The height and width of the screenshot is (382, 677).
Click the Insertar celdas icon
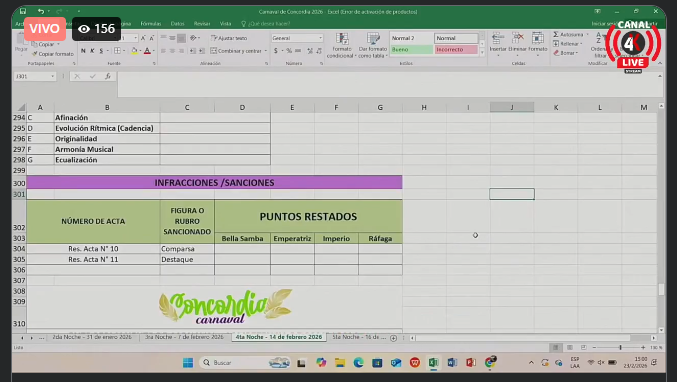pyautogui.click(x=498, y=38)
